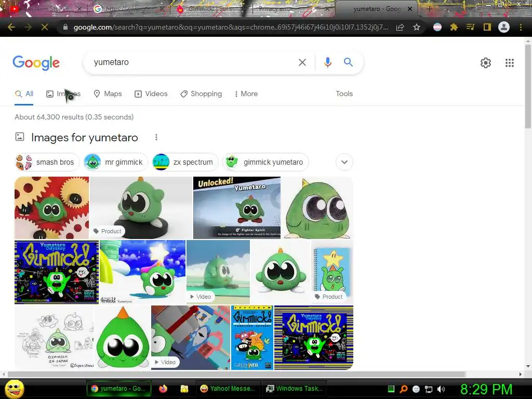Open the More search options dropdown
532x399 pixels.
[246, 94]
